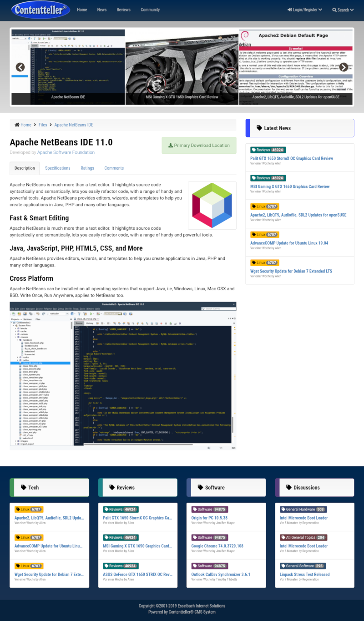Open ASUS GeForce GTX 1650 STRIX review

(137, 574)
